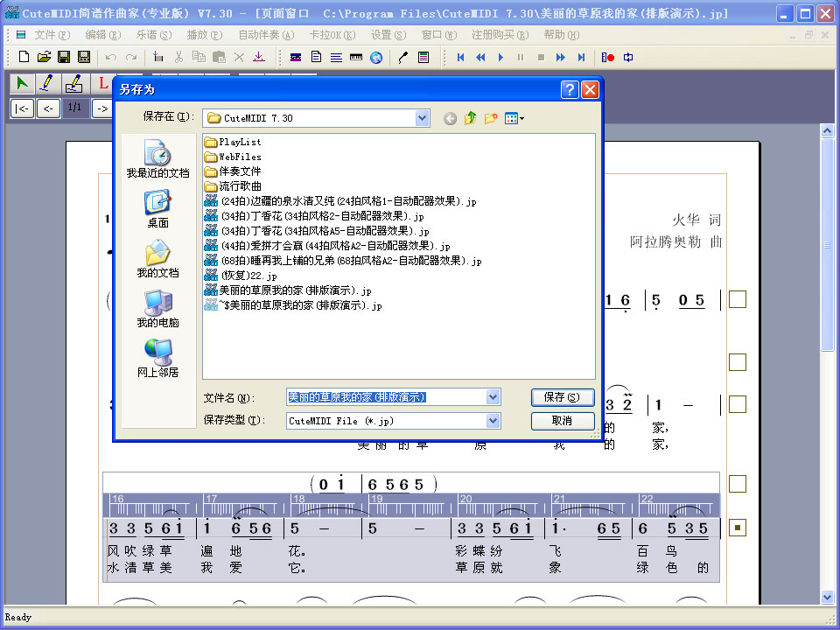Click the Create New Folder icon

pos(491,118)
